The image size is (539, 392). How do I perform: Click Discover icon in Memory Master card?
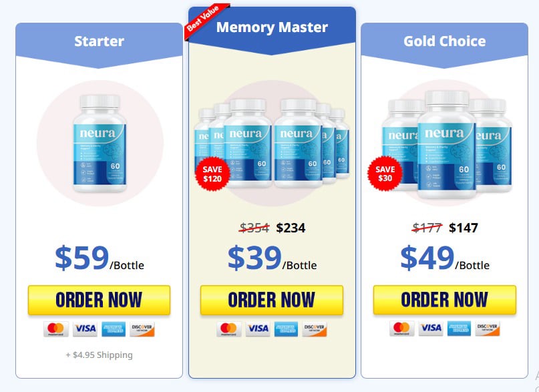[315, 329]
